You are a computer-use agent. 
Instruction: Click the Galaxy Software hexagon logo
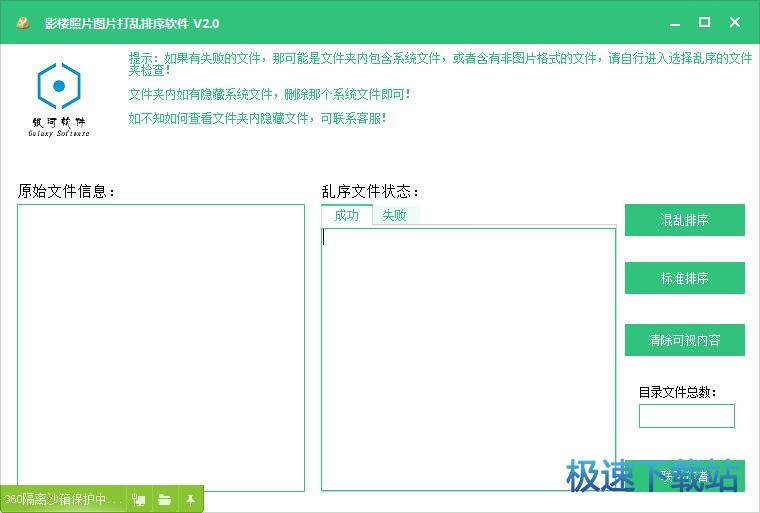click(x=59, y=87)
